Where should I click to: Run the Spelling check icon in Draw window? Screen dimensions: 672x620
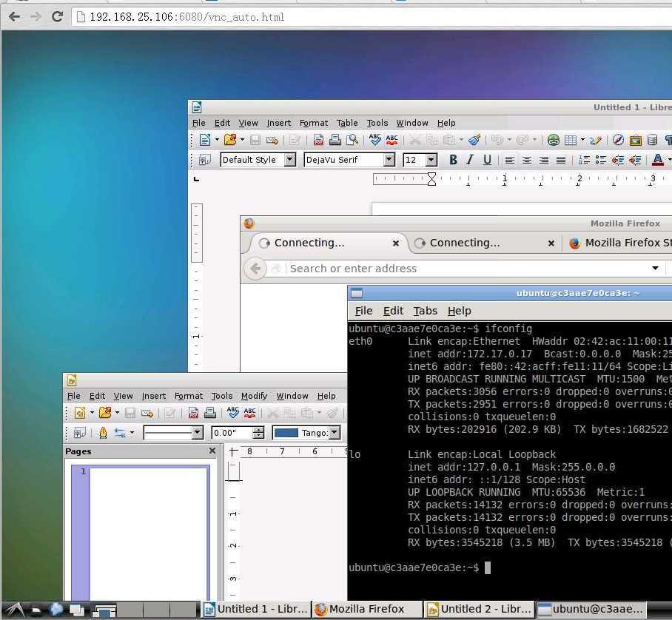coord(232,413)
